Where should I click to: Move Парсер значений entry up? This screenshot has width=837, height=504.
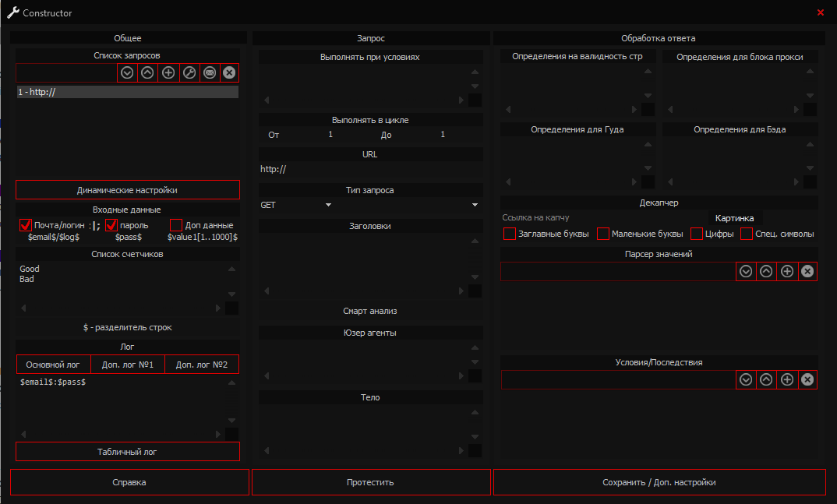tap(766, 271)
